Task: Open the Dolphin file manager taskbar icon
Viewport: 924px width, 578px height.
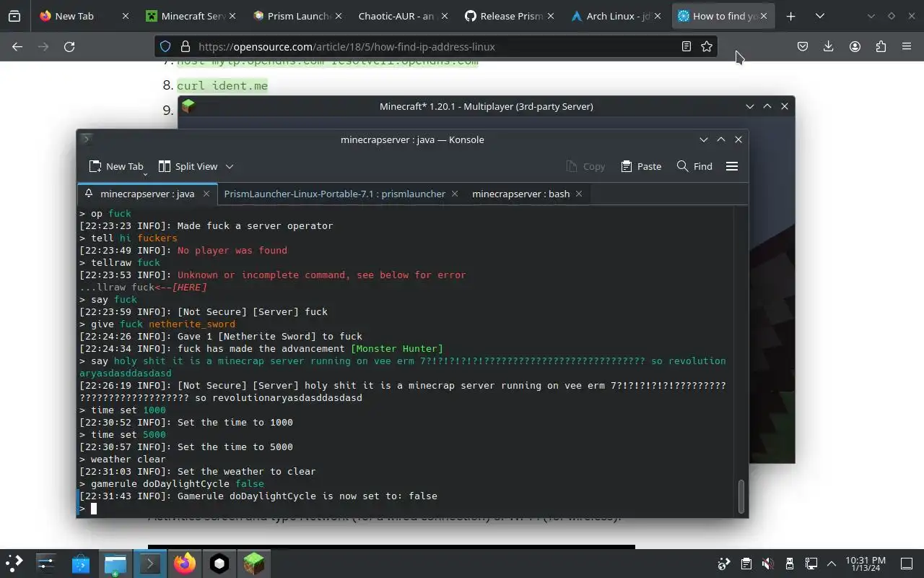Action: point(115,563)
